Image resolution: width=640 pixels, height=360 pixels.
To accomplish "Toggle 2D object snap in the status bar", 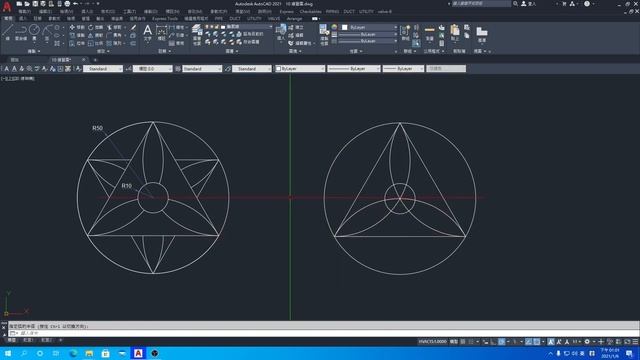I will click(x=537, y=342).
